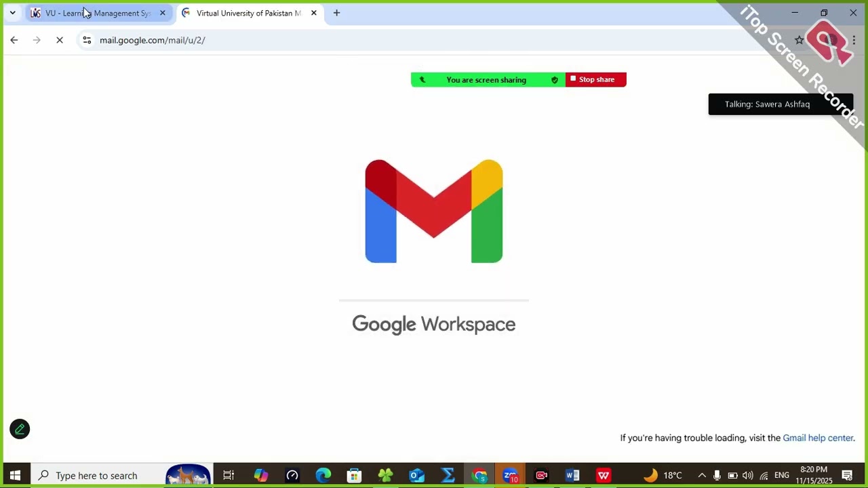Close the Virtual University of Pakistan Mail tab
The image size is (868, 488).
click(314, 13)
